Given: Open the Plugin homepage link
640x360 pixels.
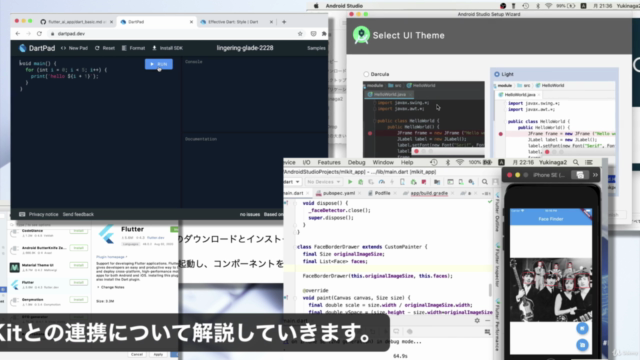Looking at the screenshot, I should tap(111, 257).
